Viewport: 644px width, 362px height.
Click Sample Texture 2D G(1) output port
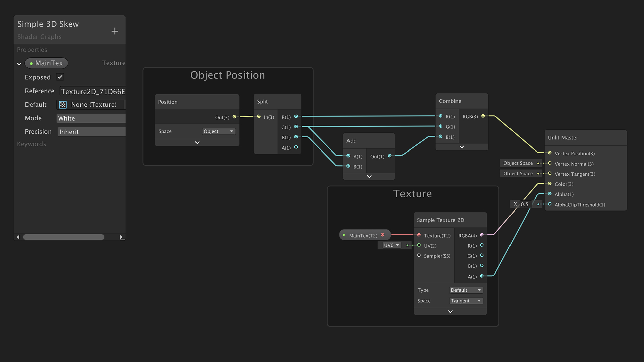pos(482,255)
